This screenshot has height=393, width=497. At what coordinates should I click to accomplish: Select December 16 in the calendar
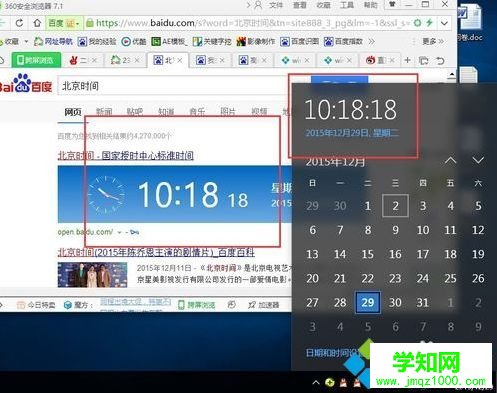(395, 254)
